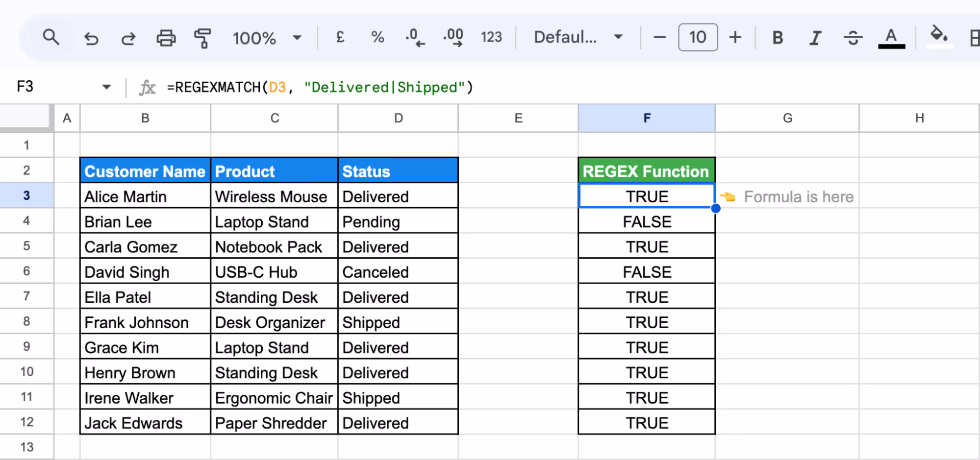Click the search icon in the toolbar
This screenshot has width=980, height=460.
pyautogui.click(x=51, y=38)
